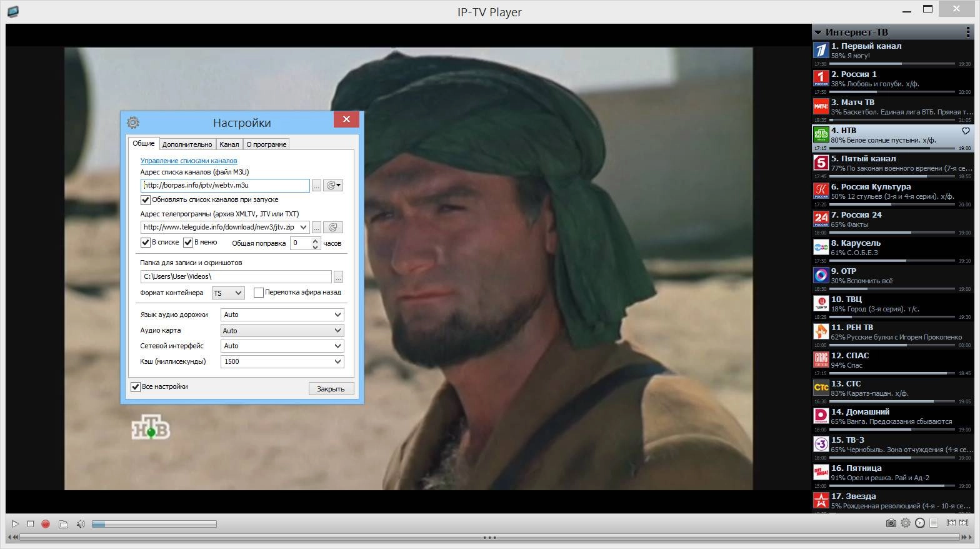Start recording with the red record button
Image resolution: width=980 pixels, height=549 pixels.
click(x=46, y=523)
